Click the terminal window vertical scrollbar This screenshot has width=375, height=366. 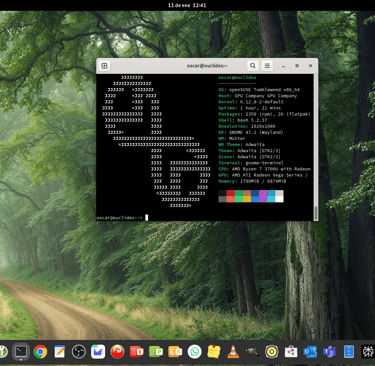315,212
